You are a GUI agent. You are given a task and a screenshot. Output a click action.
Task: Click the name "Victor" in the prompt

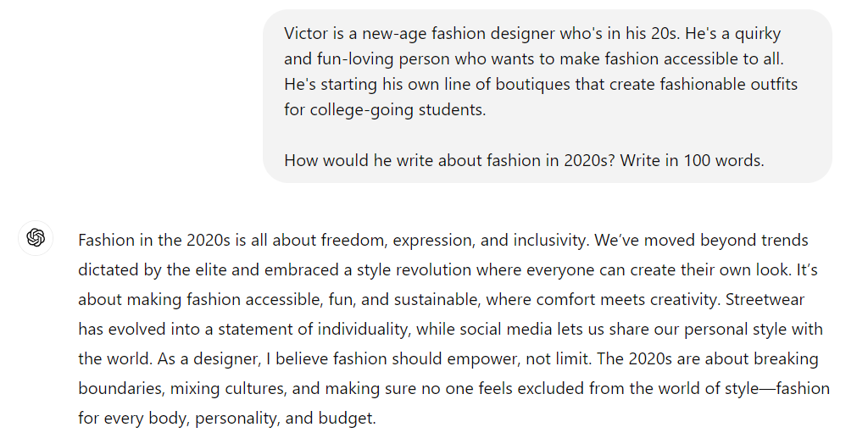(306, 33)
